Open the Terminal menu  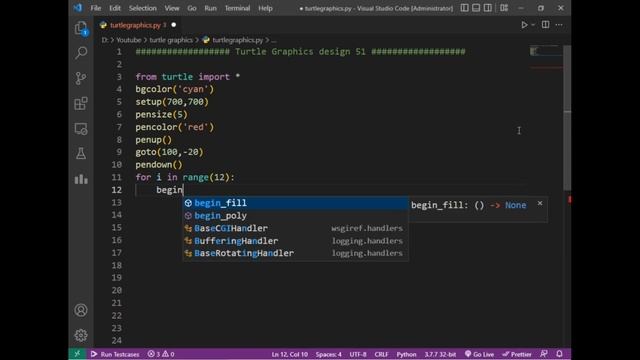237,8
